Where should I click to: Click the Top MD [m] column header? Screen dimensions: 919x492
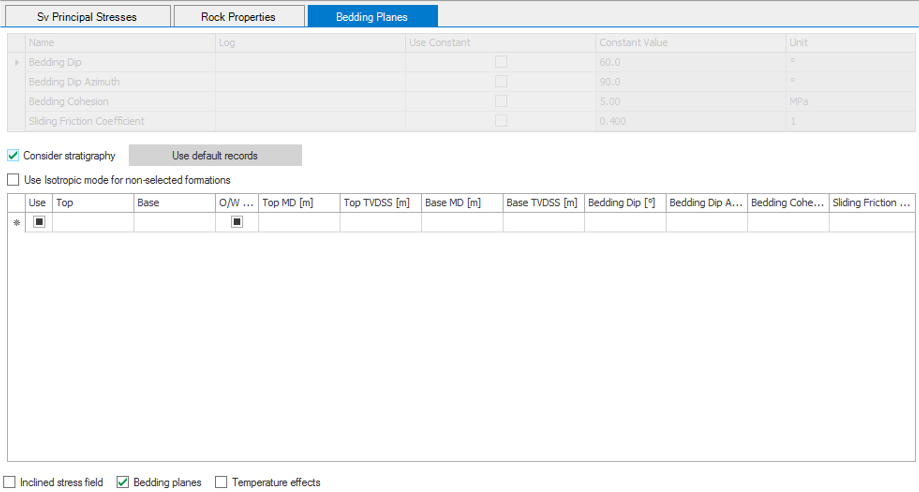(298, 203)
